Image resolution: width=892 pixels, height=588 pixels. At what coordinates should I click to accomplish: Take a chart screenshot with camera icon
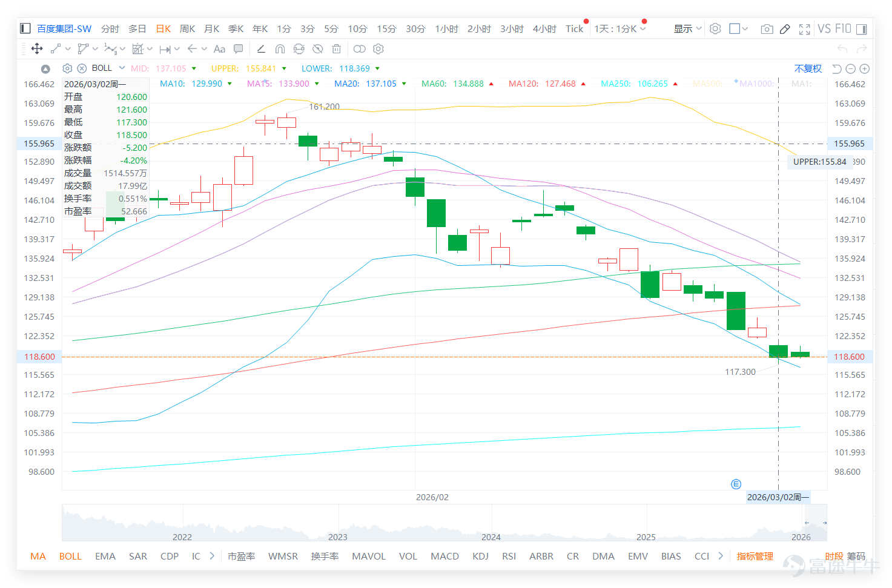767,28
